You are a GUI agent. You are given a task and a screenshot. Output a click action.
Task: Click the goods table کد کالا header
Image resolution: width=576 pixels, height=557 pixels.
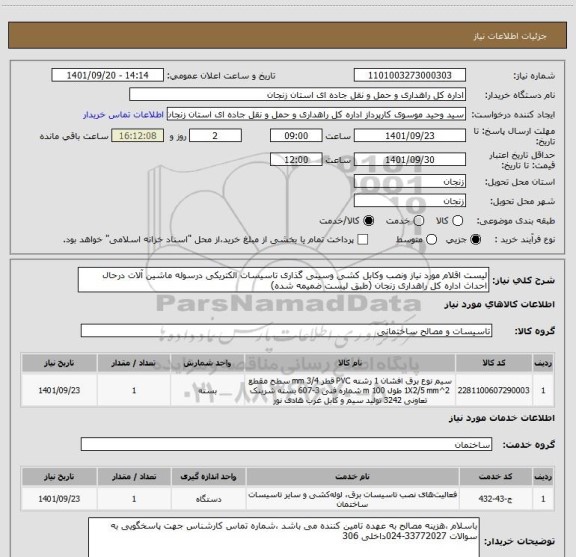494,363
